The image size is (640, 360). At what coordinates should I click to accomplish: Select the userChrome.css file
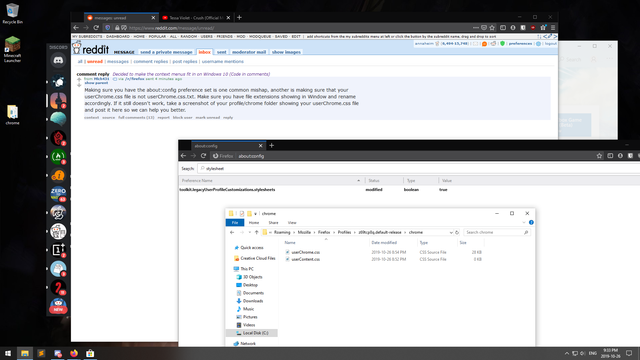coord(306,252)
